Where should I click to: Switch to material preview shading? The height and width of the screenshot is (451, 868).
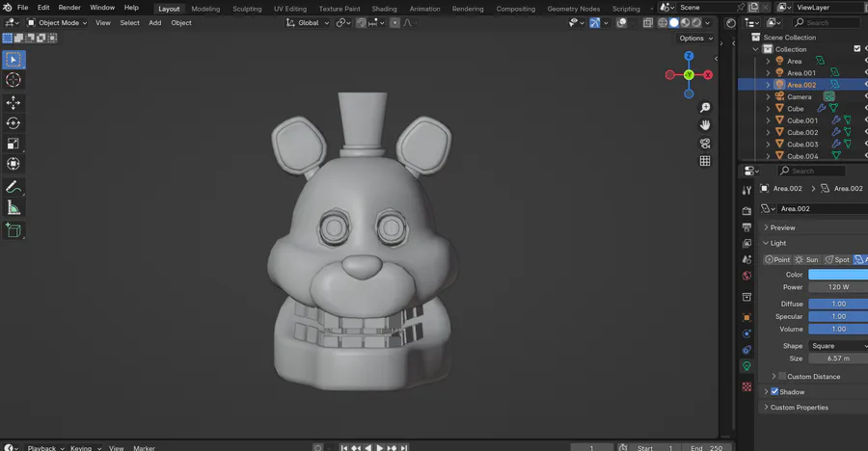686,23
